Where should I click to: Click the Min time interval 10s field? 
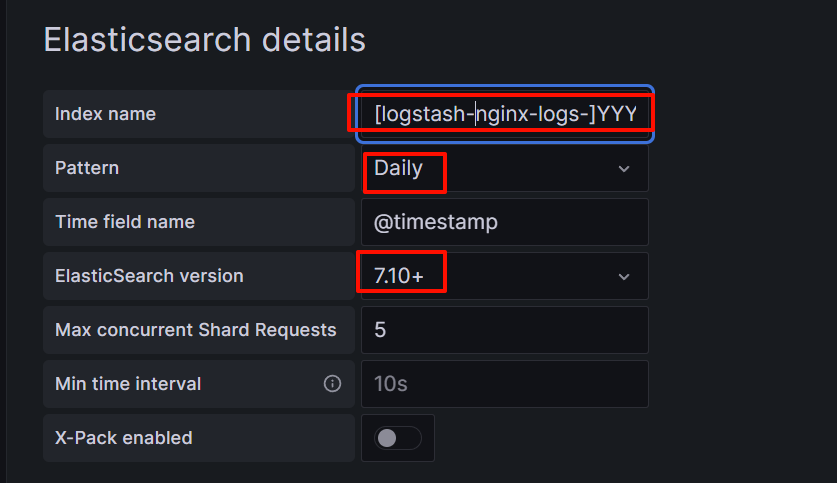point(504,384)
